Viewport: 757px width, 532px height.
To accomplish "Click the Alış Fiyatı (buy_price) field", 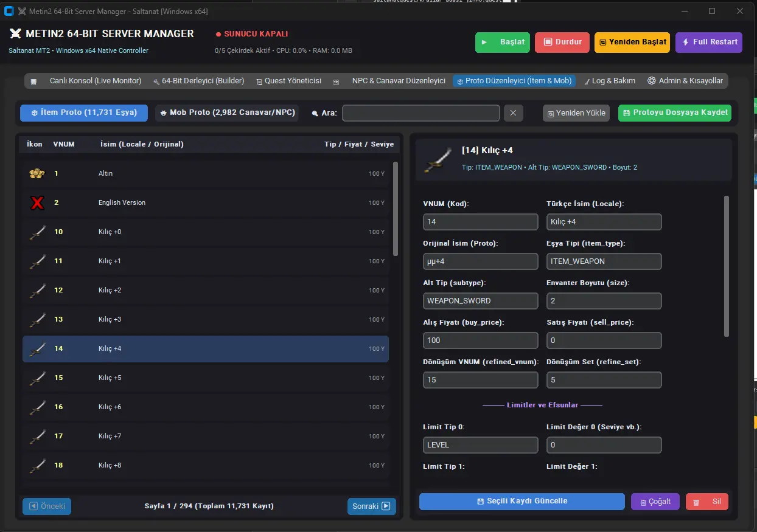I will (481, 340).
